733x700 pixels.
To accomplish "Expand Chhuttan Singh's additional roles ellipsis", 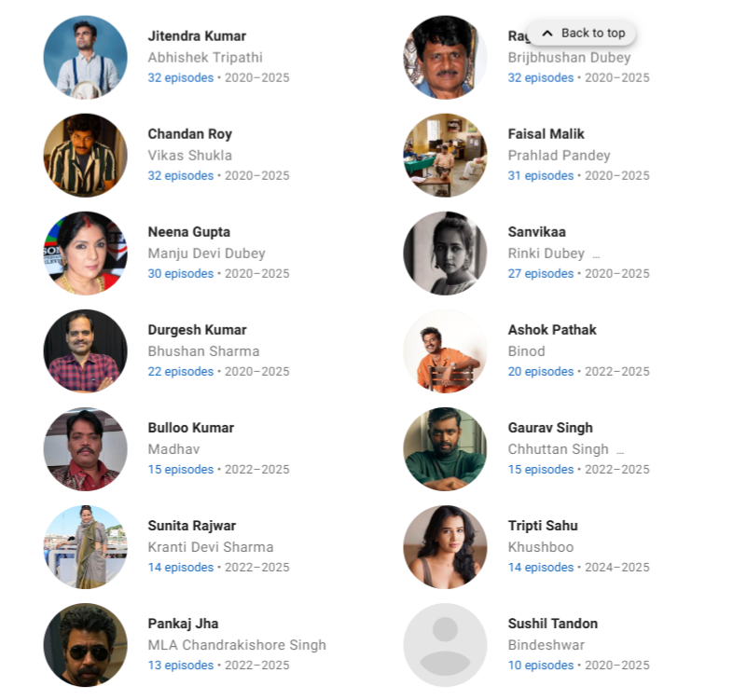I will (x=620, y=452).
